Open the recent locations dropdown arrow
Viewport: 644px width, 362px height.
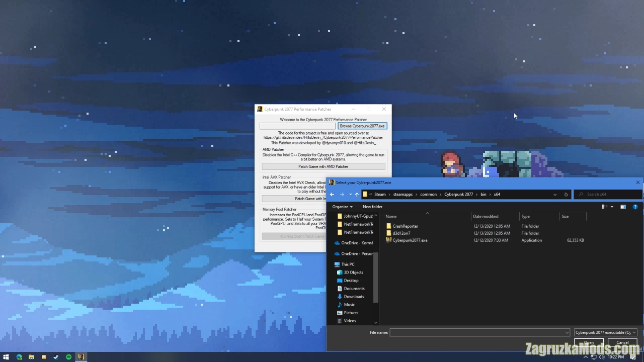click(350, 195)
